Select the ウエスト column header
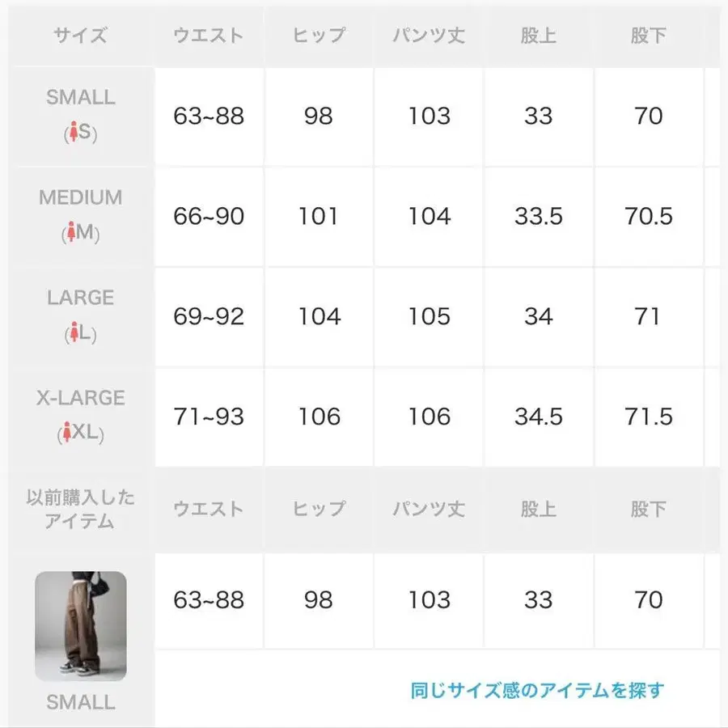Screen dimensions: 728x728 pyautogui.click(x=209, y=35)
